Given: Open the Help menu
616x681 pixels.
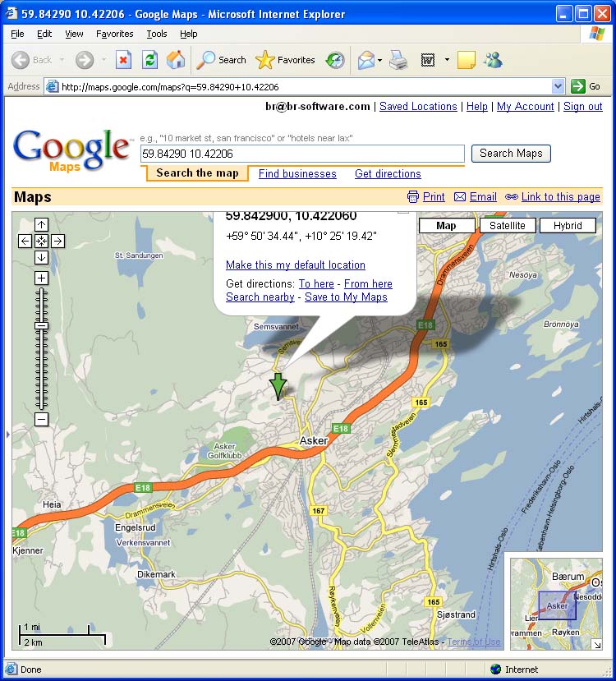Looking at the screenshot, I should tap(188, 34).
